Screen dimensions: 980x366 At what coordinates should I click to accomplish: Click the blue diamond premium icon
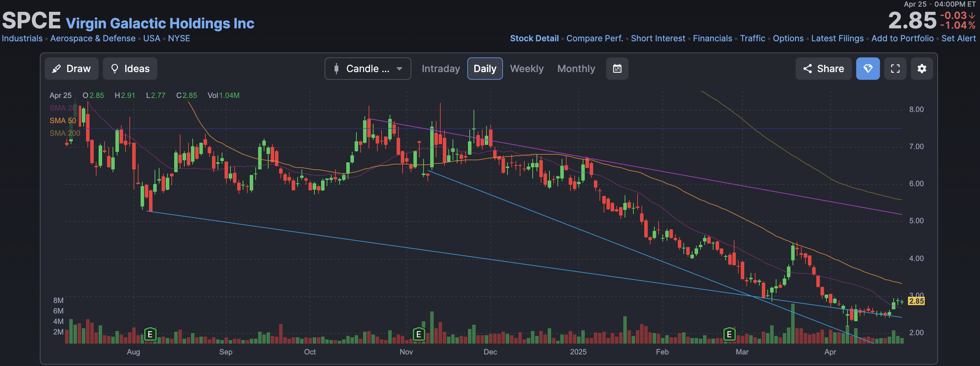coord(868,69)
